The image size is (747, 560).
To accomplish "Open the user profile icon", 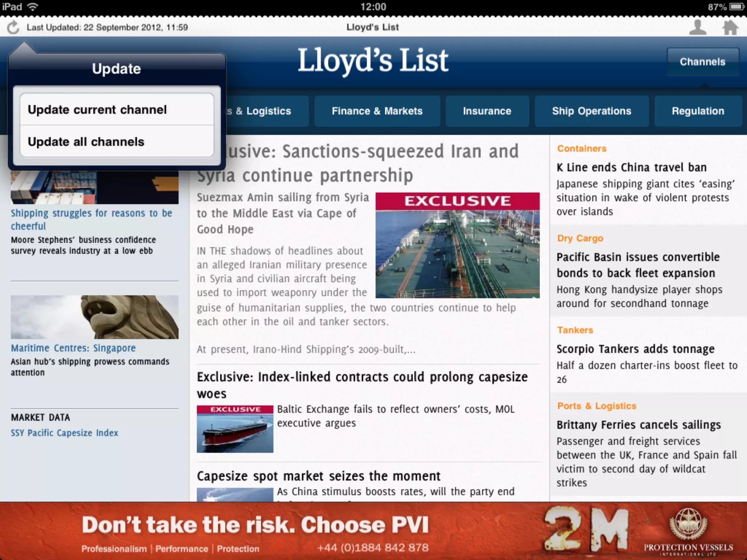I will click(697, 27).
